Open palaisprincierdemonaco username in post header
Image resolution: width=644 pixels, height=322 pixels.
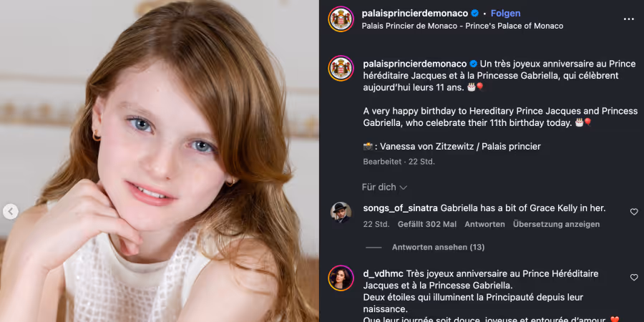click(x=415, y=14)
